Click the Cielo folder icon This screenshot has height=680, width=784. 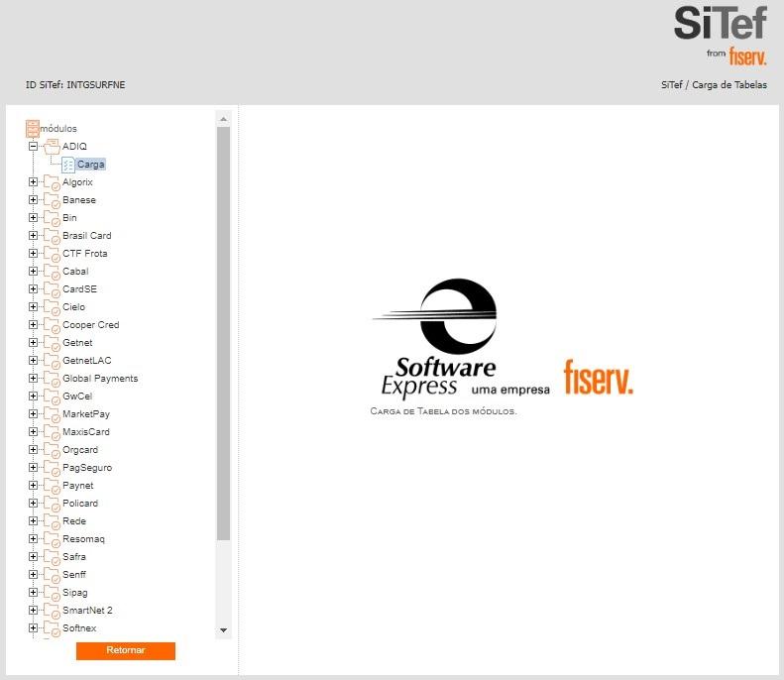pos(52,307)
